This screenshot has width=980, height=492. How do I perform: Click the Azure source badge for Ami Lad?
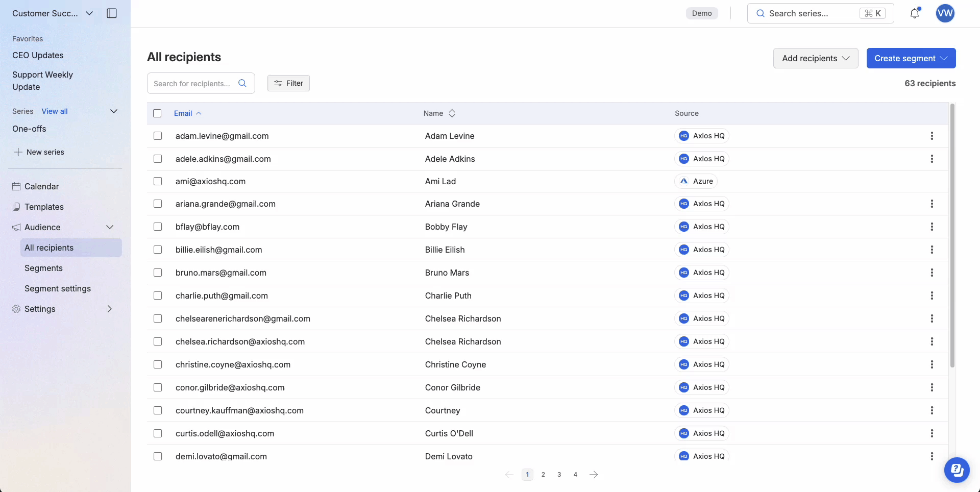696,181
